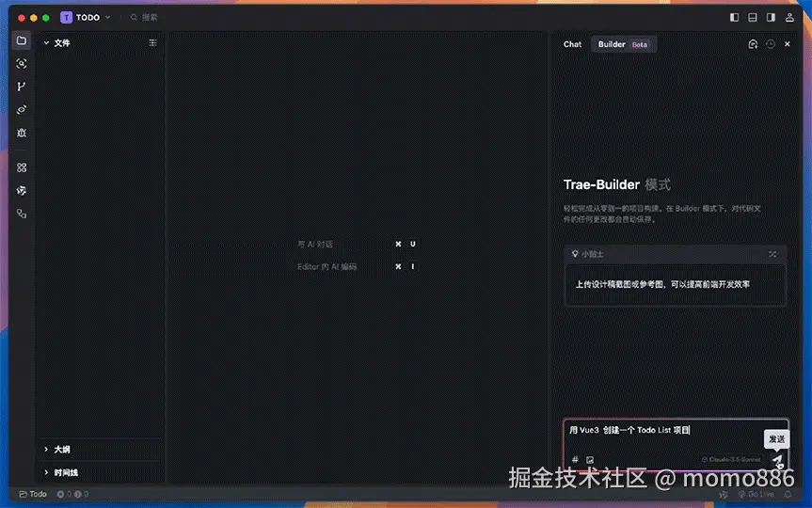The height and width of the screenshot is (508, 812).
Task: Click the T project avatar icon
Action: (x=66, y=18)
